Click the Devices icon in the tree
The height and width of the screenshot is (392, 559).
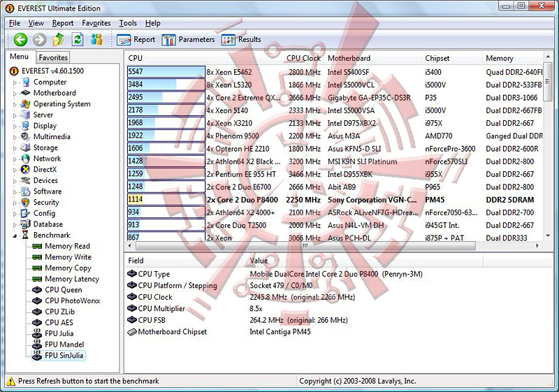point(25,180)
